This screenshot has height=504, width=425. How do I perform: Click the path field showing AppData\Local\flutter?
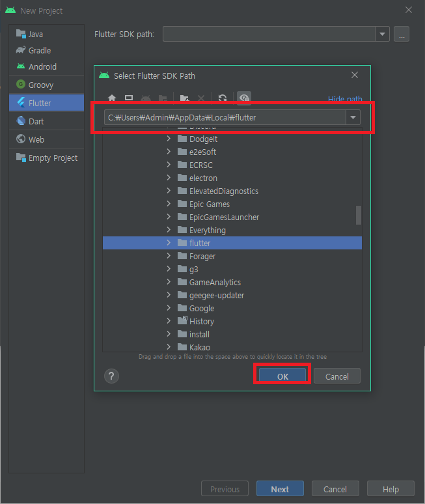[x=225, y=117]
